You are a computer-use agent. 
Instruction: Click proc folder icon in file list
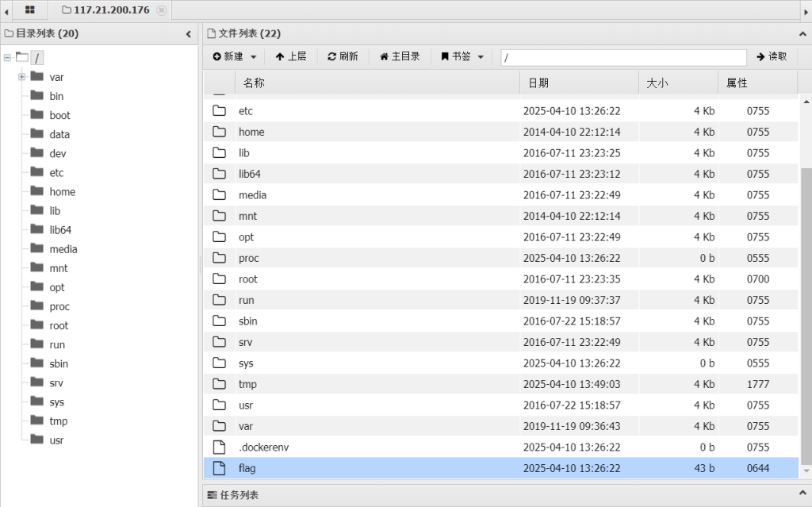click(220, 258)
